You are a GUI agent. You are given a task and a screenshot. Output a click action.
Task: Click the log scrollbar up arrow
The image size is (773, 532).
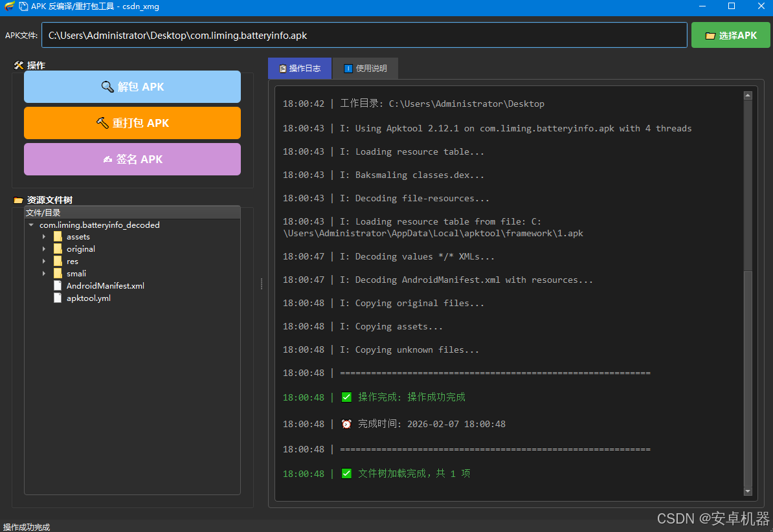coord(748,95)
